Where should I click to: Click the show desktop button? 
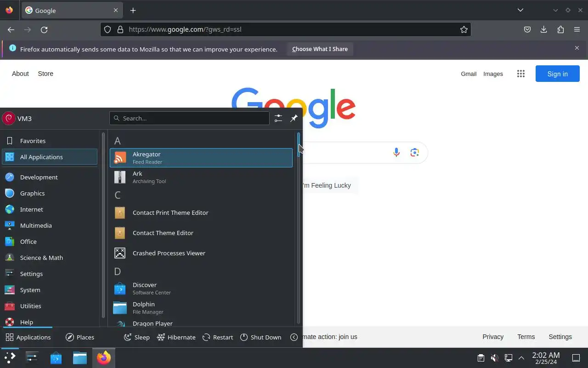click(x=576, y=358)
